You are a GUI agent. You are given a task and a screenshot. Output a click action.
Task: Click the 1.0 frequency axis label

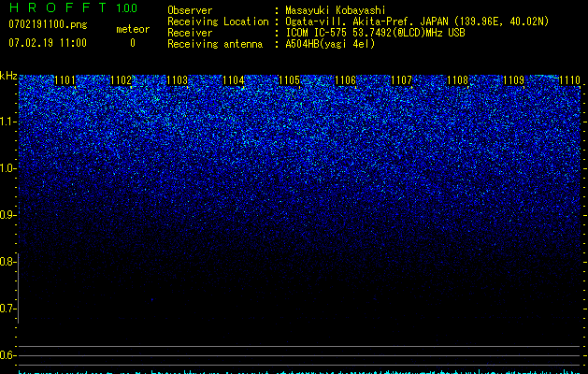(7, 168)
